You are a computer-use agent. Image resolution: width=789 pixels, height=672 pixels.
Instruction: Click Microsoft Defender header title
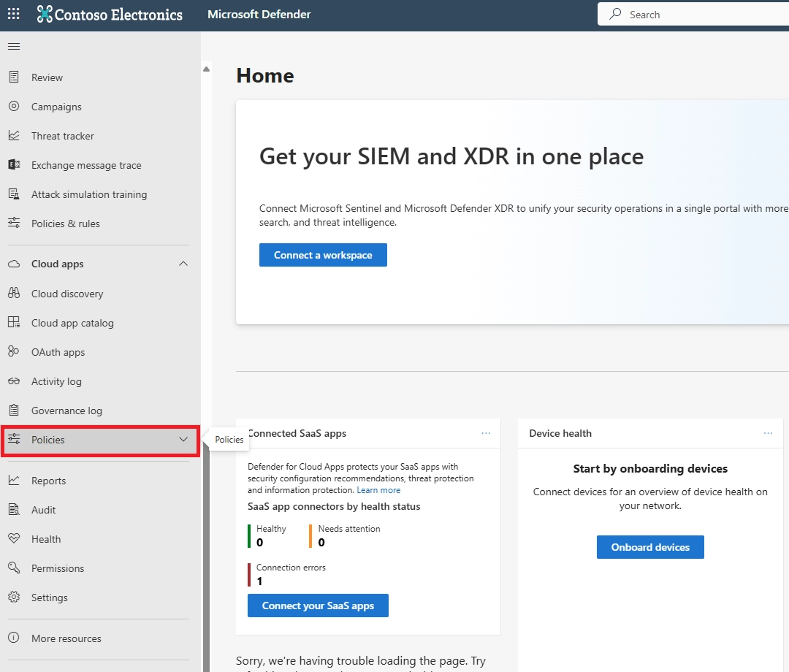tap(259, 14)
